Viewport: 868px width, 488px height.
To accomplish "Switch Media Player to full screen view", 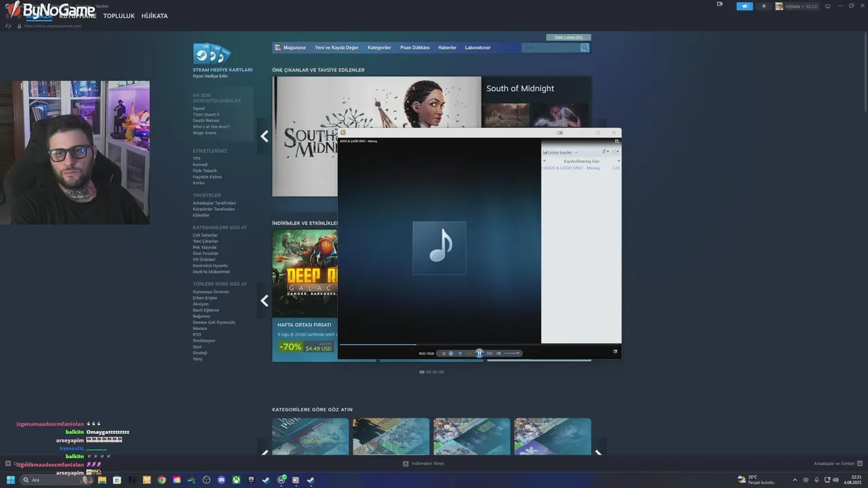I will (616, 351).
